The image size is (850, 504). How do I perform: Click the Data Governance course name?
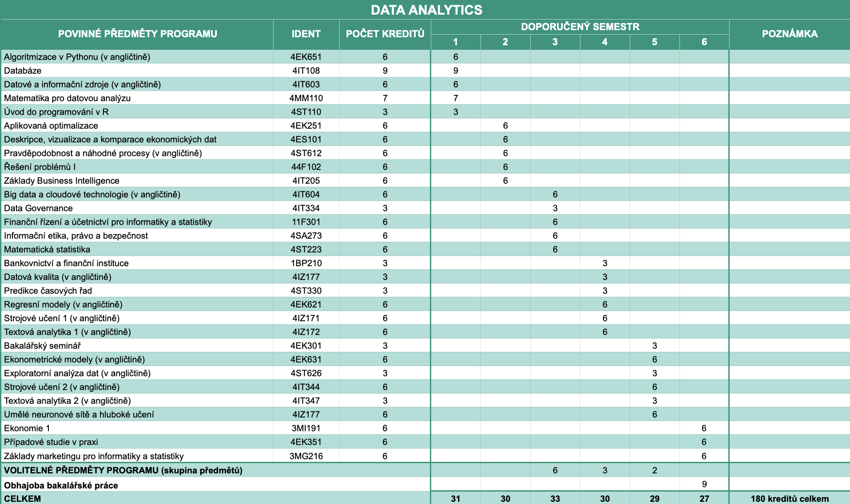click(38, 208)
